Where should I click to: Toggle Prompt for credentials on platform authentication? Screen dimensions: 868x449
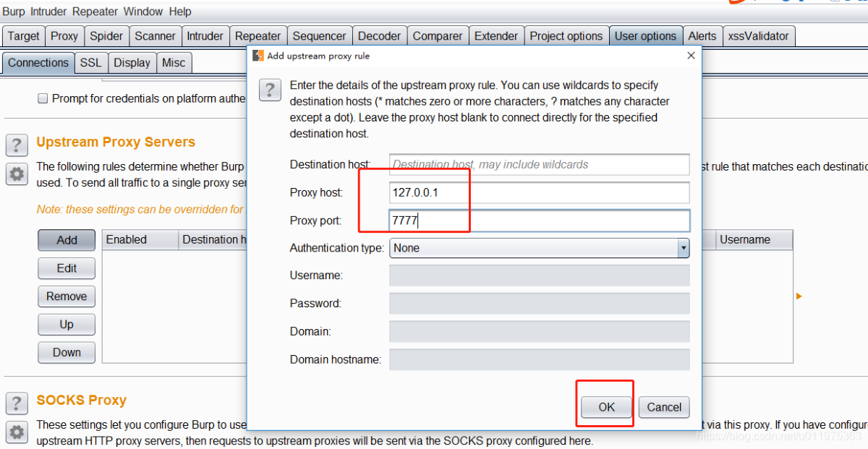tap(43, 98)
